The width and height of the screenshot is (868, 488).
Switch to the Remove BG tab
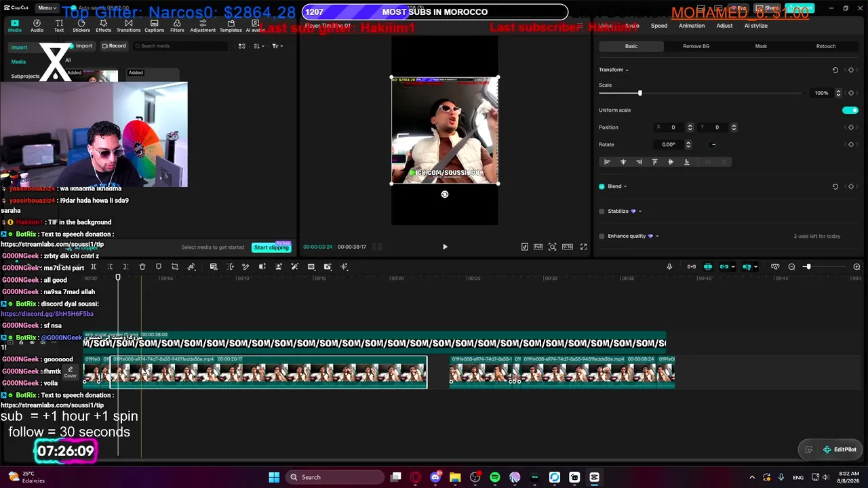pyautogui.click(x=696, y=46)
